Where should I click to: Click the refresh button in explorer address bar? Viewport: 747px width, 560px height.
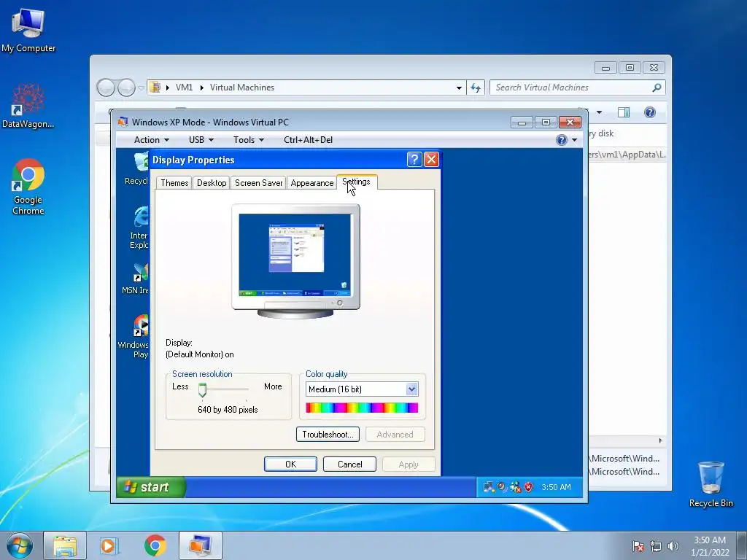(476, 87)
